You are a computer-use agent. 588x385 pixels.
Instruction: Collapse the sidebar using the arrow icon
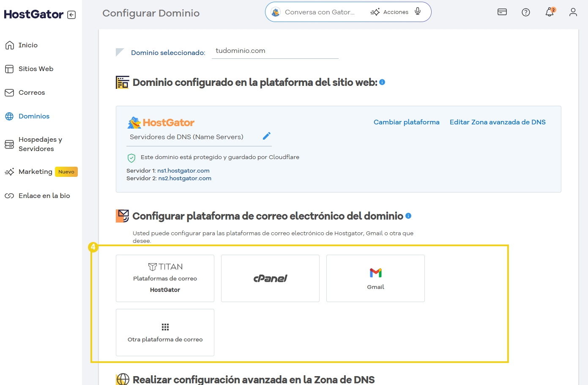(x=72, y=14)
